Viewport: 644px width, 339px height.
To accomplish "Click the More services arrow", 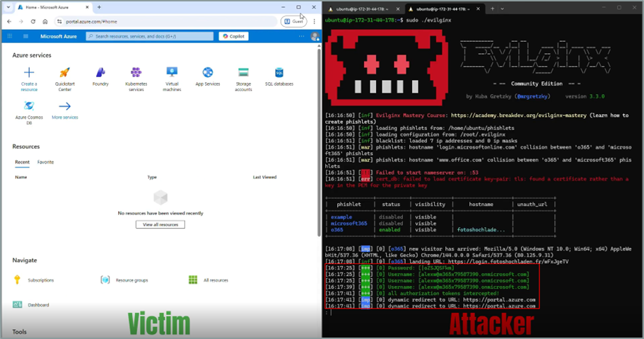I will pyautogui.click(x=64, y=106).
